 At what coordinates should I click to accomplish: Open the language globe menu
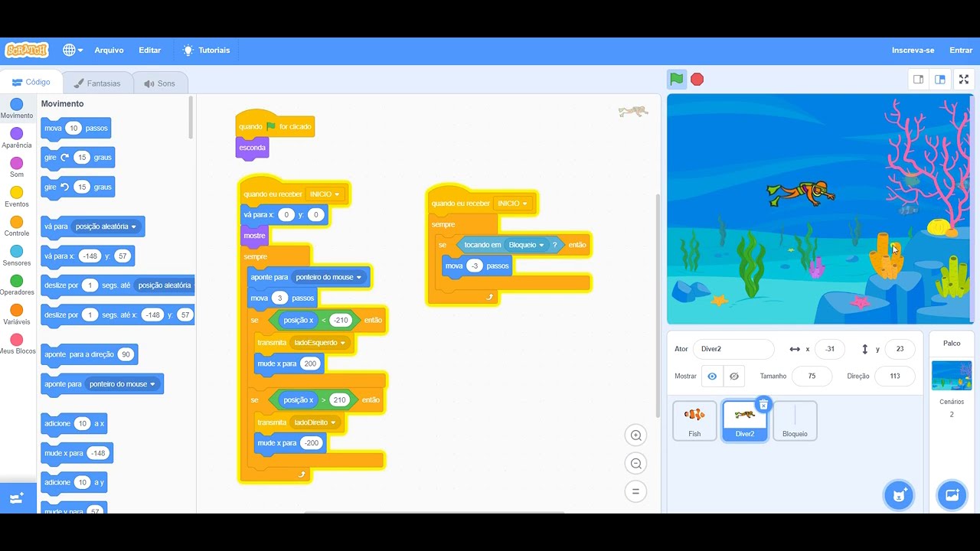point(73,50)
